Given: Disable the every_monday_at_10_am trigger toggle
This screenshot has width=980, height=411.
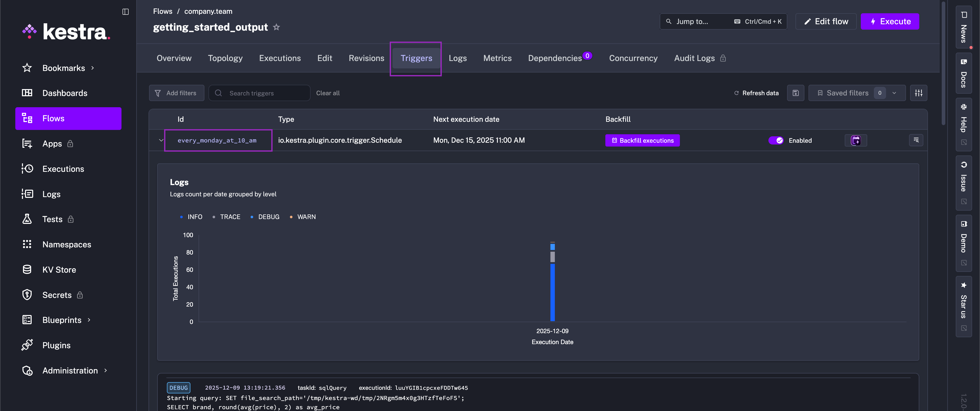Looking at the screenshot, I should tap(776, 140).
